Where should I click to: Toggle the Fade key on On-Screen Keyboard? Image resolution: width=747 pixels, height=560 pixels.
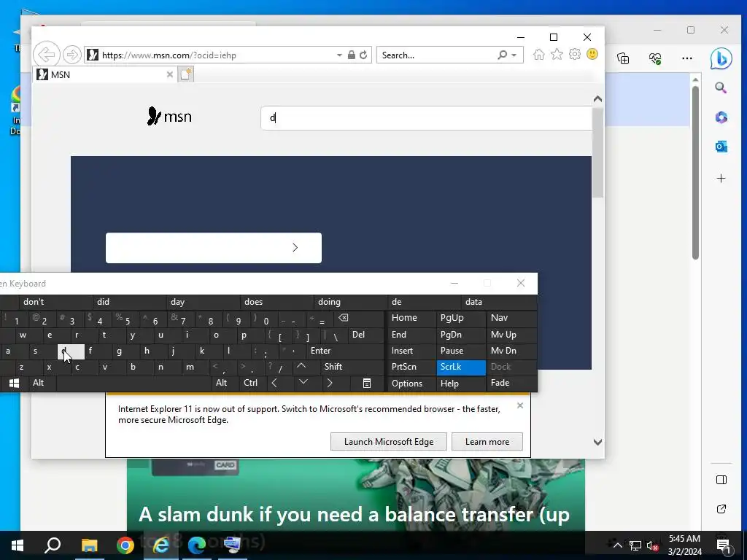(512, 384)
